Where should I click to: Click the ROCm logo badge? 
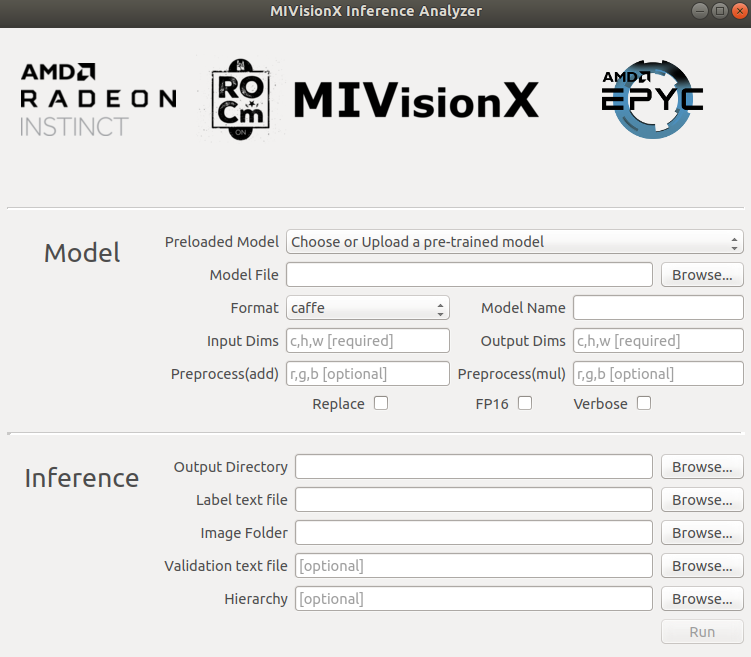click(241, 100)
